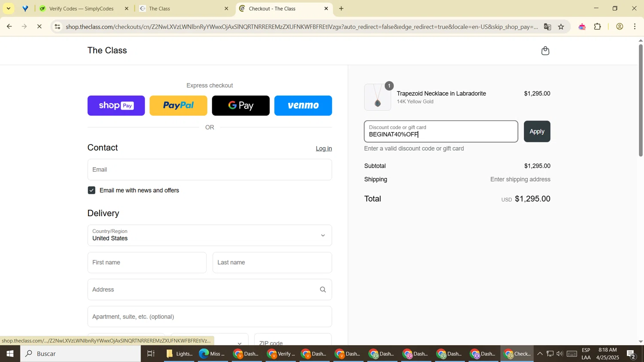Viewport: 644px width, 362px height.
Task: Open the tab search dropdown arrow
Action: [9, 9]
